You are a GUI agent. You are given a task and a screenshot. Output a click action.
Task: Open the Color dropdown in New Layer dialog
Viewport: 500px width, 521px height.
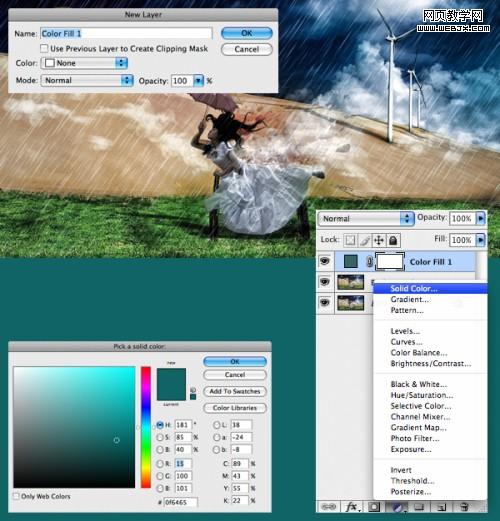point(84,63)
